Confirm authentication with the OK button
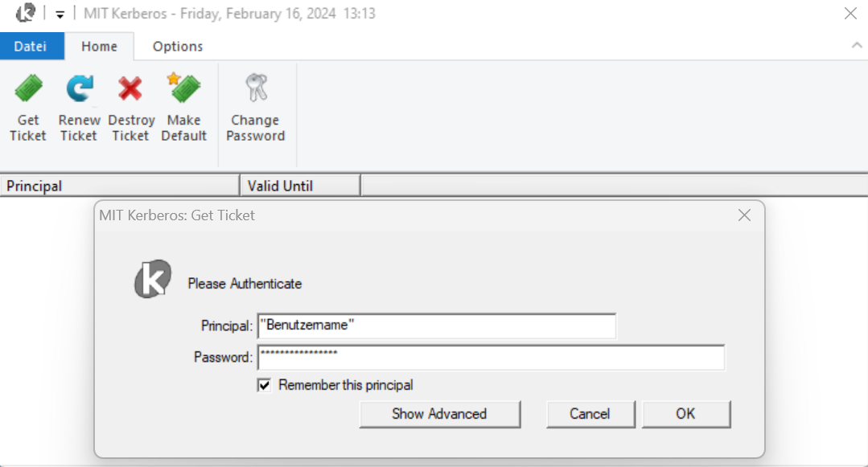868x467 pixels. click(x=685, y=414)
